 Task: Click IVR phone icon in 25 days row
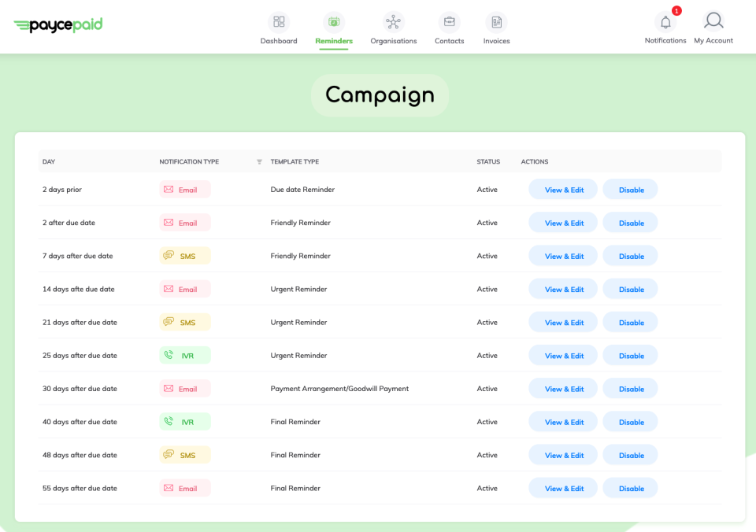pos(169,355)
